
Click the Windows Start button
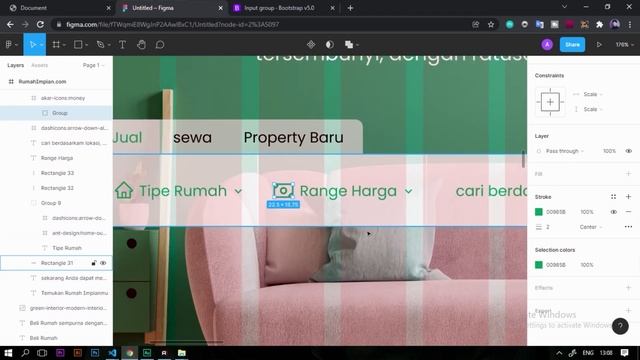pos(8,353)
